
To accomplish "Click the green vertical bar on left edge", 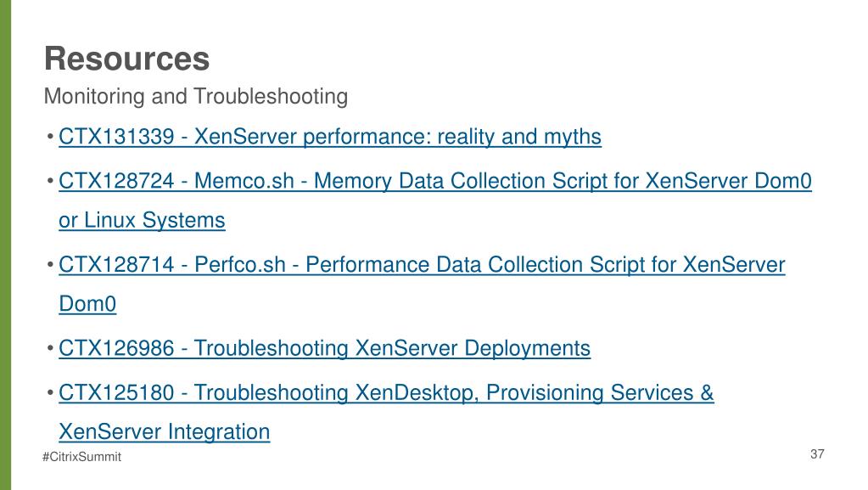I will pyautogui.click(x=6, y=245).
